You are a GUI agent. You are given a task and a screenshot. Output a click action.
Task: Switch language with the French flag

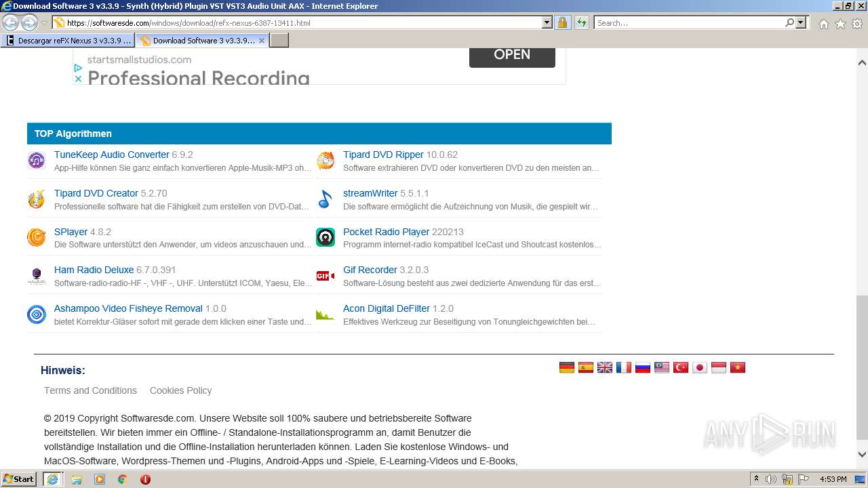coord(624,367)
